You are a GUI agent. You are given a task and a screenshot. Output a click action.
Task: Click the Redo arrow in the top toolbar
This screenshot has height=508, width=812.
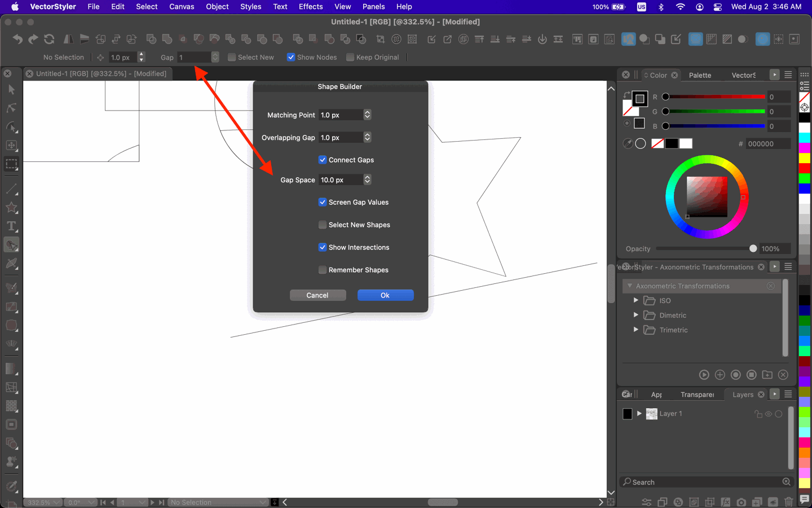click(x=33, y=39)
